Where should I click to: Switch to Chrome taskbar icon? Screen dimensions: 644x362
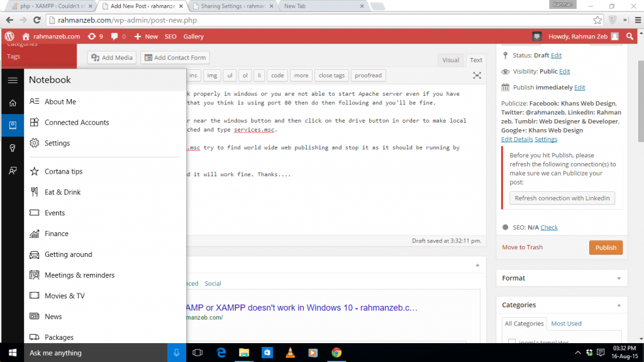coord(336,353)
